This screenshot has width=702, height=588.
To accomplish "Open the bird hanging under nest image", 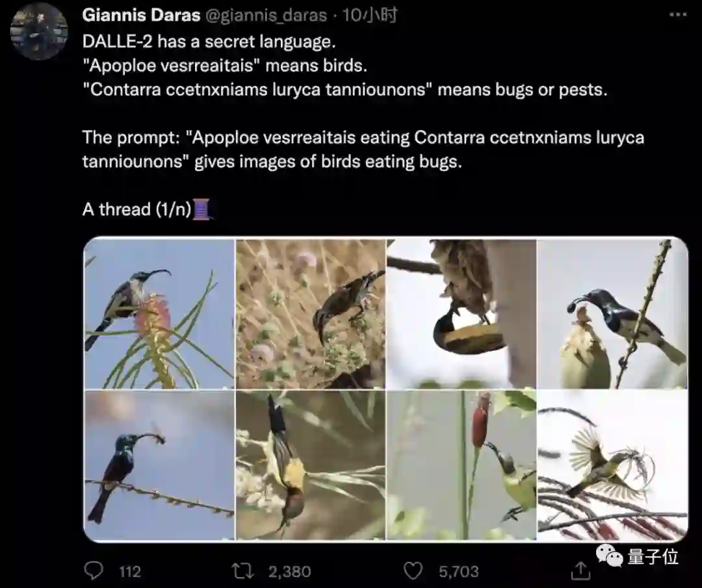I will click(x=461, y=314).
